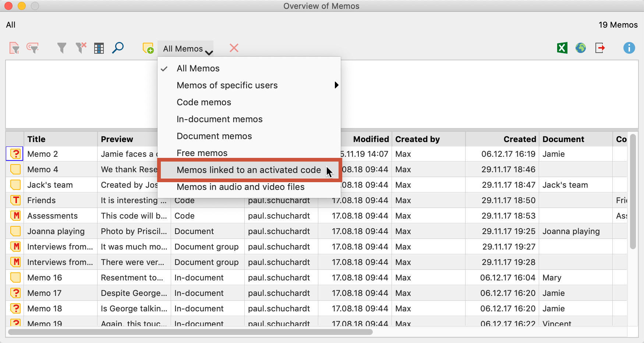644x343 pixels.
Task: Click the memo icon for Memo 16
Action: coord(15,277)
